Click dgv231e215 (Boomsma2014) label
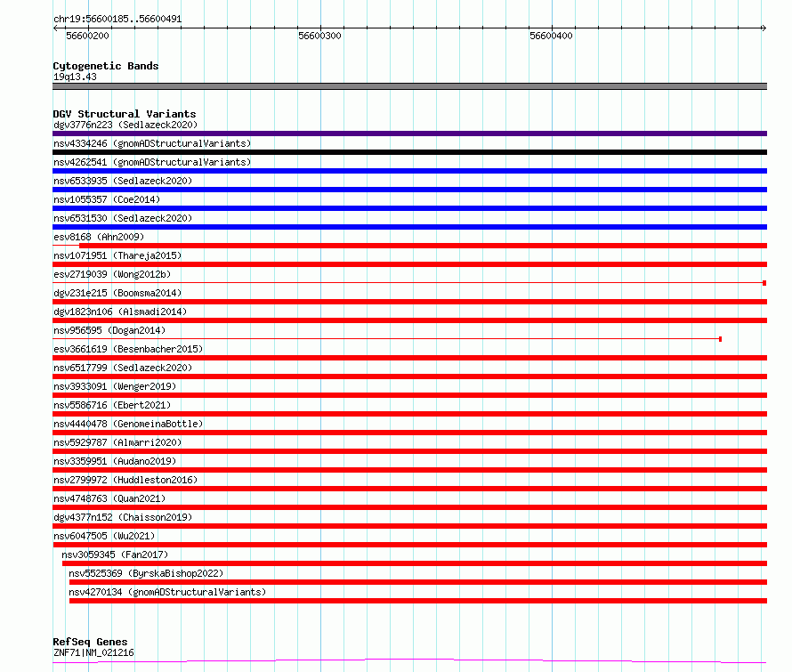The width and height of the screenshot is (792, 672). [117, 293]
